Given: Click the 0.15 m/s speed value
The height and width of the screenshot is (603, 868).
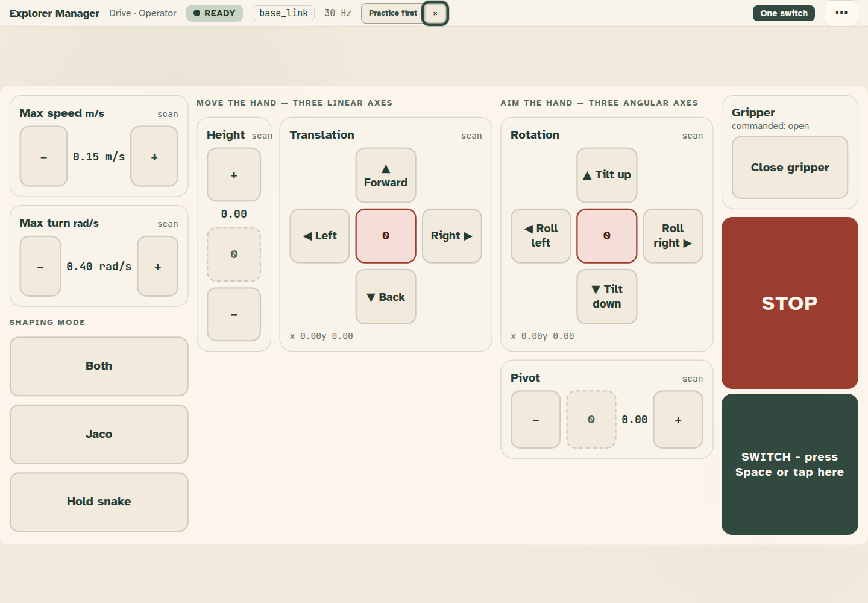Looking at the screenshot, I should point(99,157).
